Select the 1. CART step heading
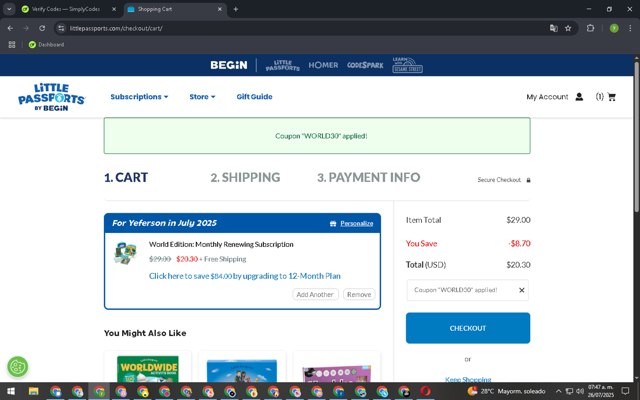The height and width of the screenshot is (400, 640). 126,177
